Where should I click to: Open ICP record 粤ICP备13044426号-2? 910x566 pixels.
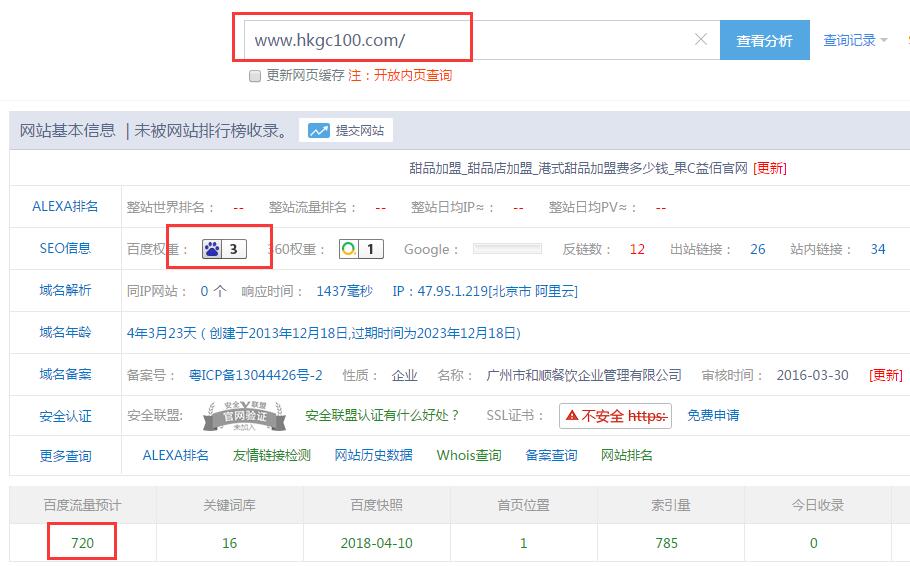tap(255, 375)
